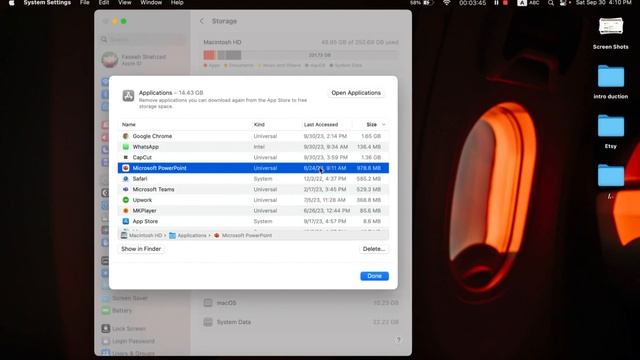Click Upwork's Last Accessed date
640x360 pixels.
[324, 200]
